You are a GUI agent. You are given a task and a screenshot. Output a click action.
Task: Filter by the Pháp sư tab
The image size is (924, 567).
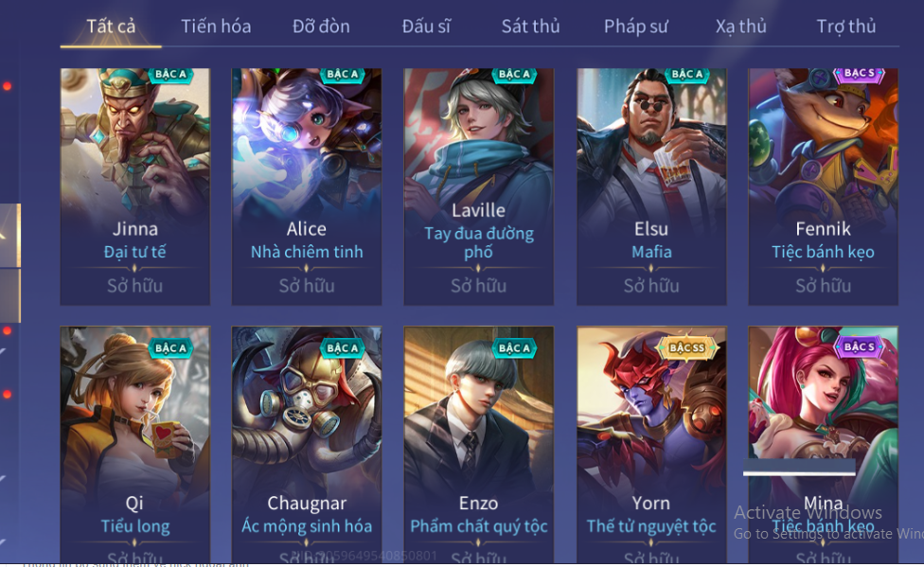point(636,27)
